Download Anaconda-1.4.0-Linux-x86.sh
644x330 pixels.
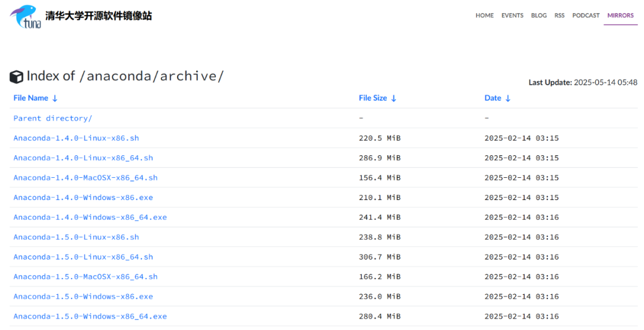tap(76, 138)
